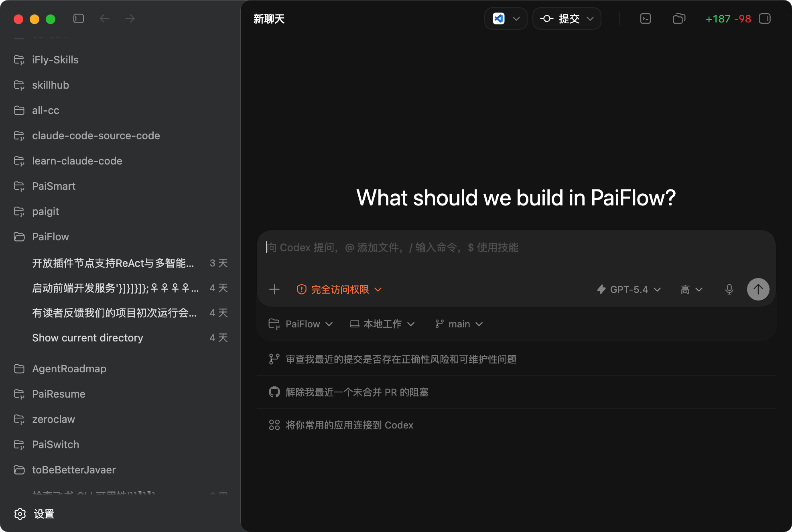
Task: Expand the dropdown next to VS Code icon
Action: point(516,18)
